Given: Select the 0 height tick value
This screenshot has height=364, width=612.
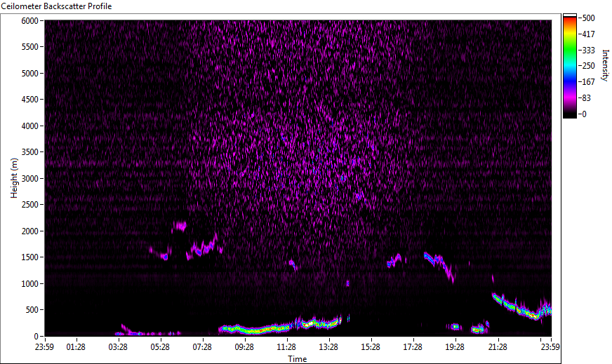Looking at the screenshot, I should coord(36,337).
